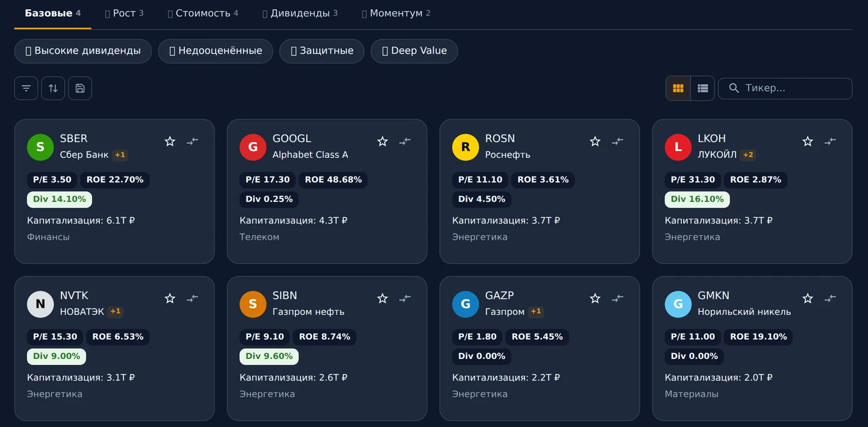Expand the +1 badge next to Газпром
Image resolution: width=868 pixels, height=427 pixels.
pyautogui.click(x=536, y=312)
